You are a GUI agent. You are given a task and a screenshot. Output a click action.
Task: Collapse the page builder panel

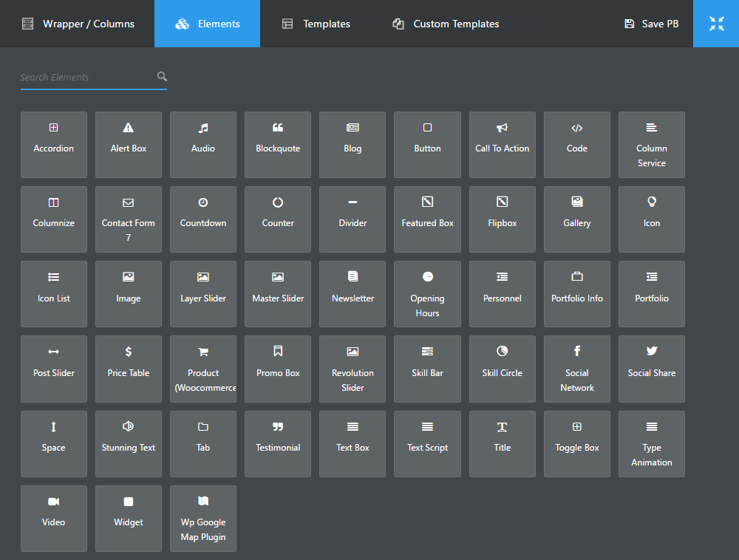tap(716, 24)
